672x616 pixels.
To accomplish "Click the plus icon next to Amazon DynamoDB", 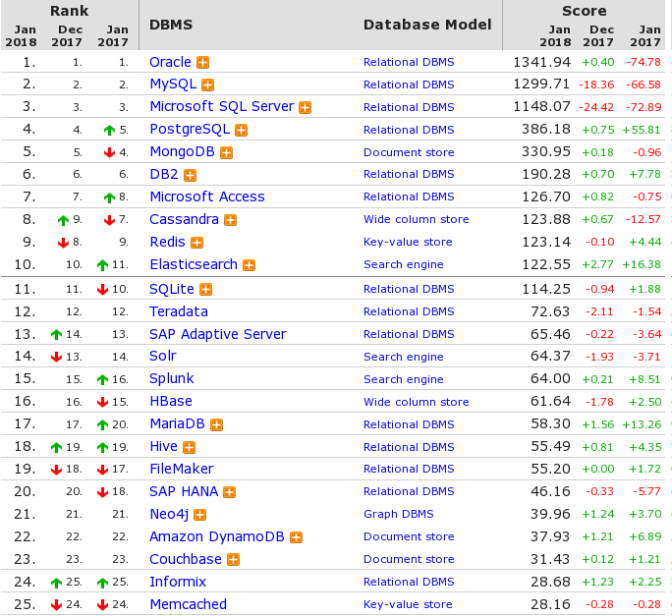I will pyautogui.click(x=295, y=537).
